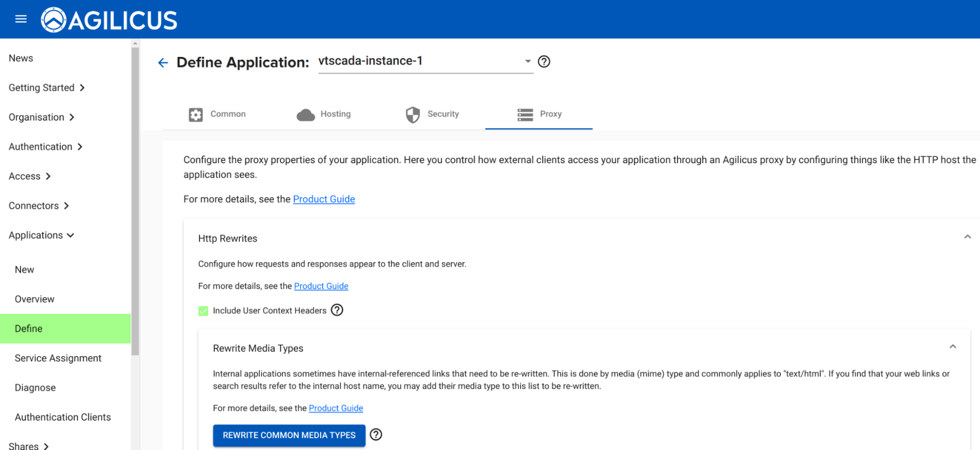Image resolution: width=980 pixels, height=450 pixels.
Task: Click the Agilicus logo
Action: (x=109, y=20)
